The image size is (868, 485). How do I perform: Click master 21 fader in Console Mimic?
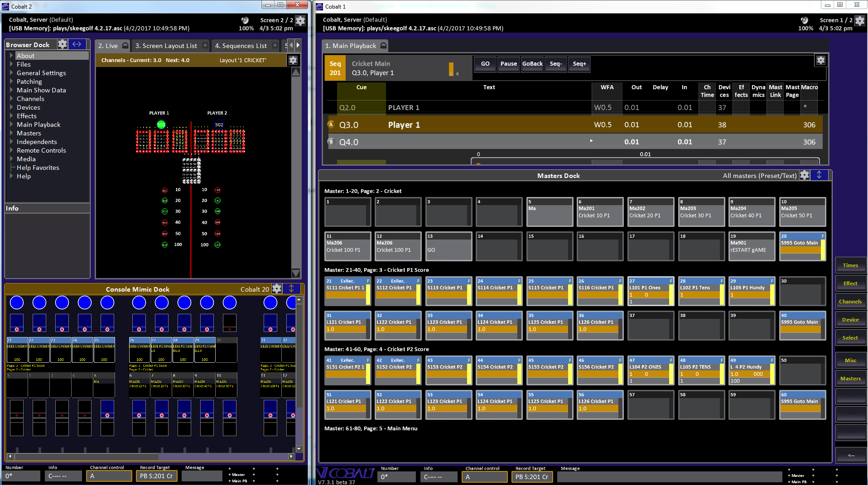17,323
